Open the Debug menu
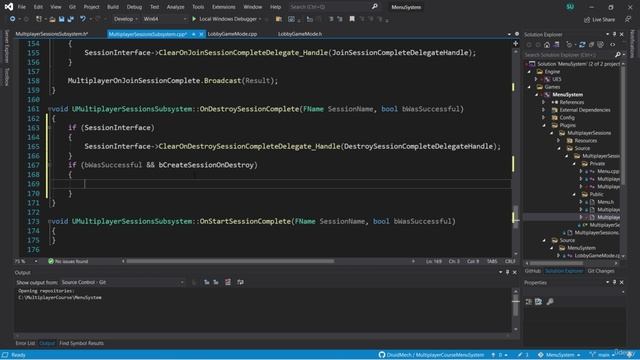 (134, 7)
